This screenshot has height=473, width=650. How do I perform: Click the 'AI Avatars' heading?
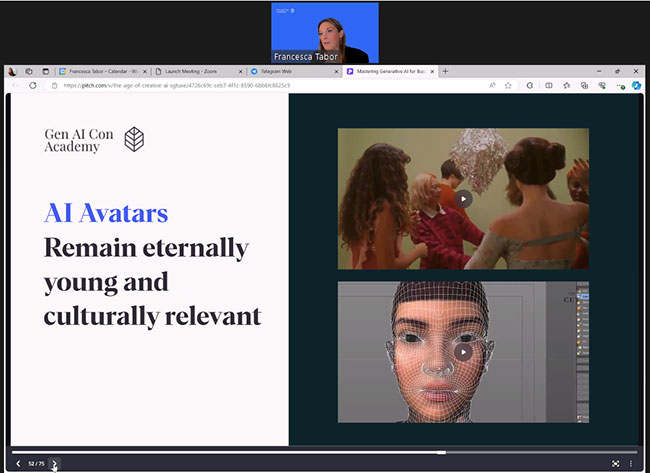106,213
